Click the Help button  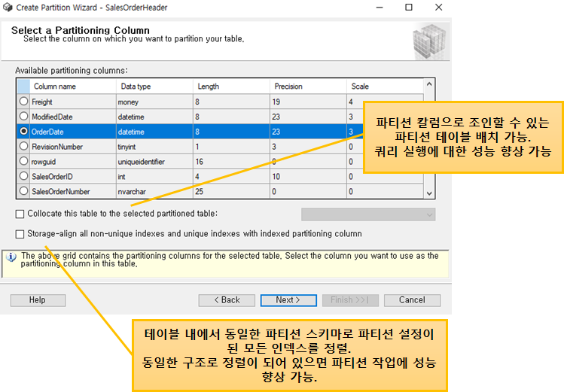[38, 300]
